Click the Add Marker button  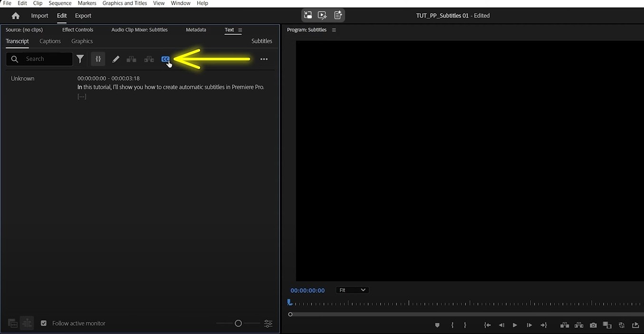[x=437, y=325]
